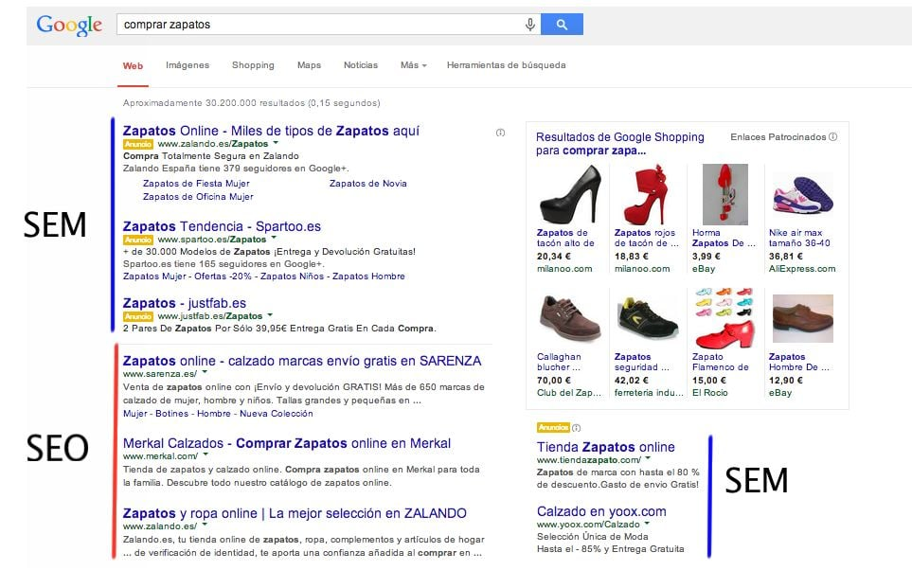This screenshot has height=588, width=912.
Task: Open 'Callaghan blucher' product link
Action: pos(559,362)
